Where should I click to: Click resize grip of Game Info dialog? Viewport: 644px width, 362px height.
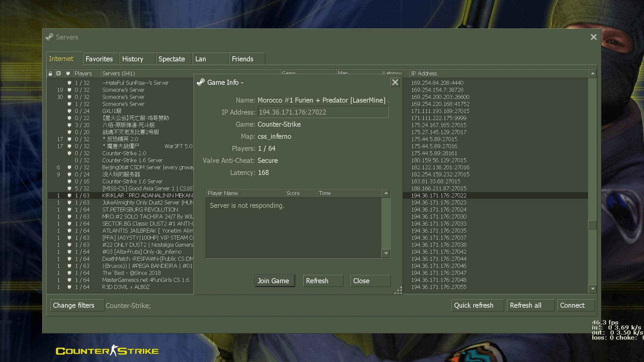398,291
